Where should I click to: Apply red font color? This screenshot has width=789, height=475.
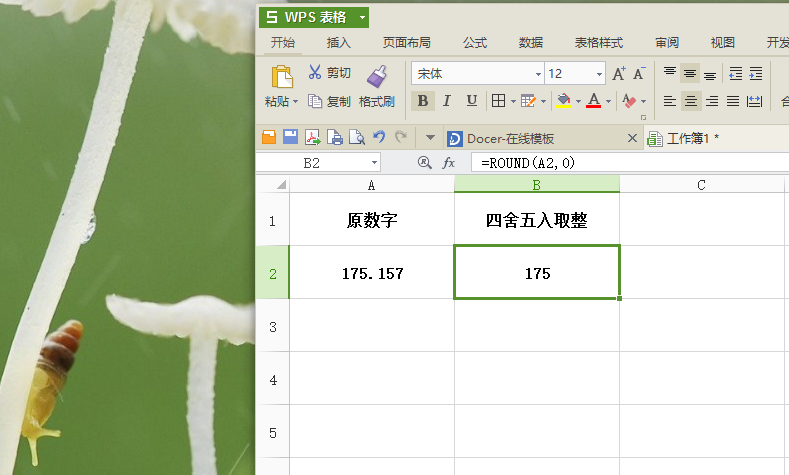594,101
